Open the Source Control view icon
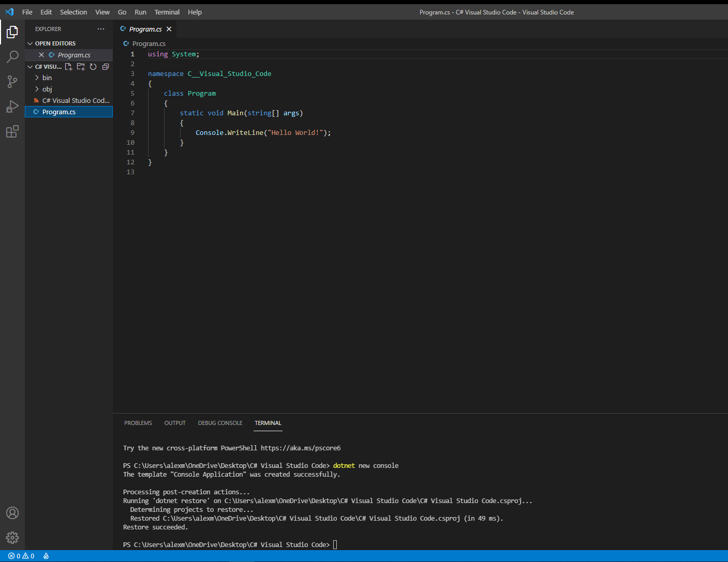Image resolution: width=728 pixels, height=562 pixels. (x=12, y=82)
